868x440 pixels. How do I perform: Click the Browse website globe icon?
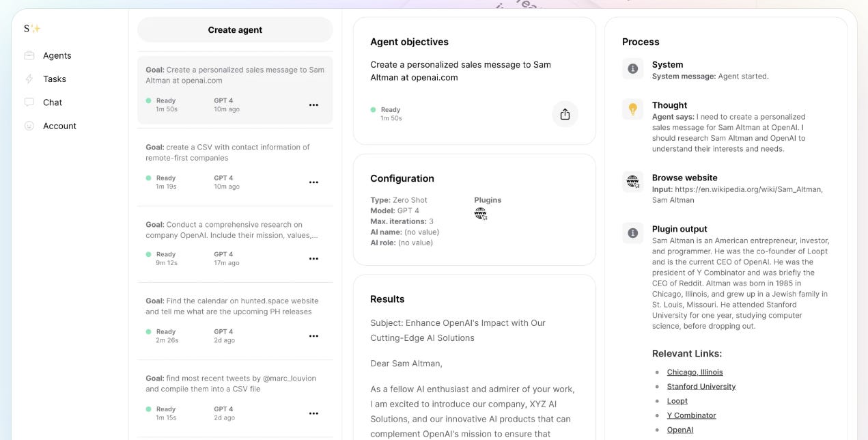click(633, 182)
